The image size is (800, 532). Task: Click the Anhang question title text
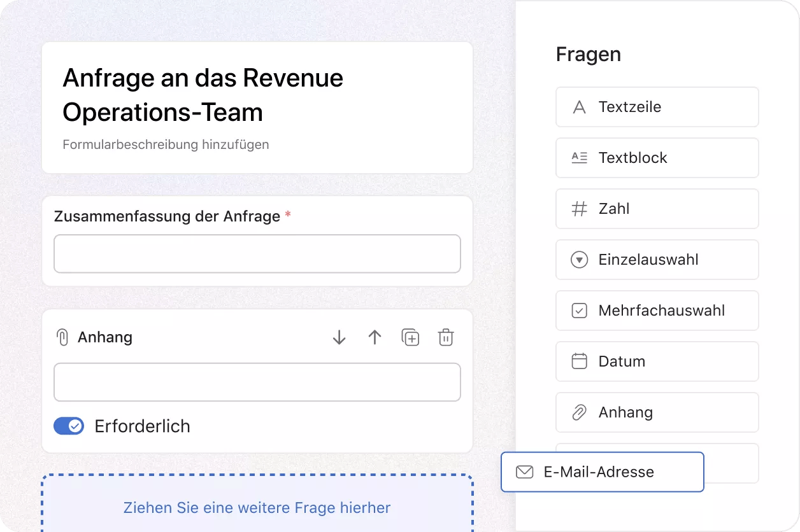click(105, 337)
